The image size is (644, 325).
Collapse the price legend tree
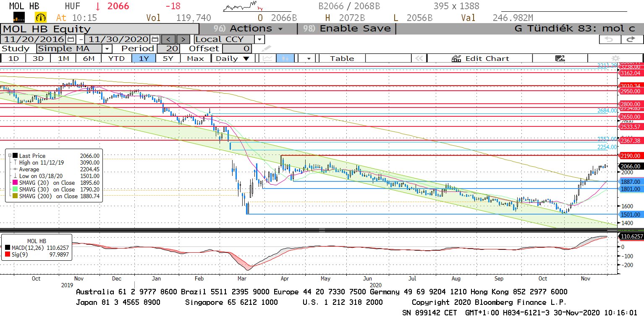(x=9, y=156)
